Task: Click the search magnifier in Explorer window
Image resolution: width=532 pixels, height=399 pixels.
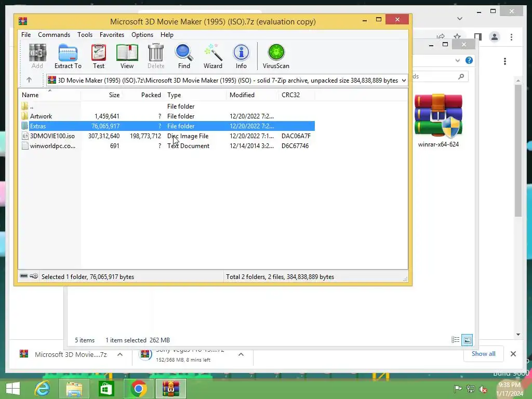Action: pyautogui.click(x=461, y=76)
